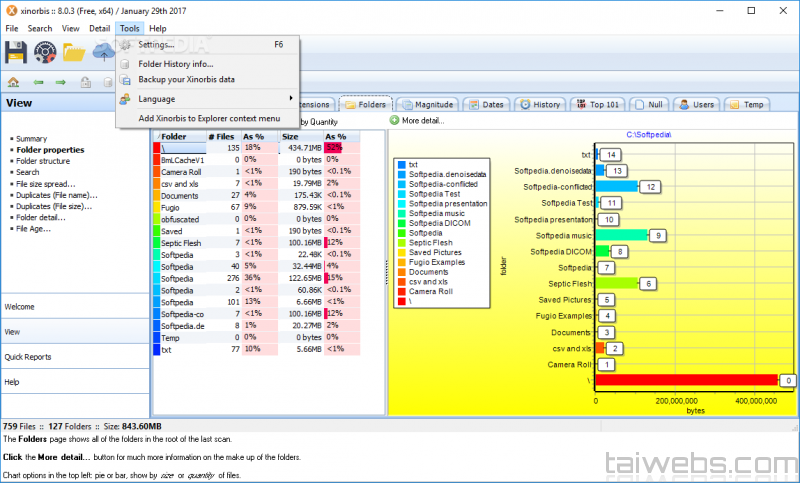Screen dimensions: 800x483
Task: Click the padlock icon in navigation bar
Action: coord(85,82)
